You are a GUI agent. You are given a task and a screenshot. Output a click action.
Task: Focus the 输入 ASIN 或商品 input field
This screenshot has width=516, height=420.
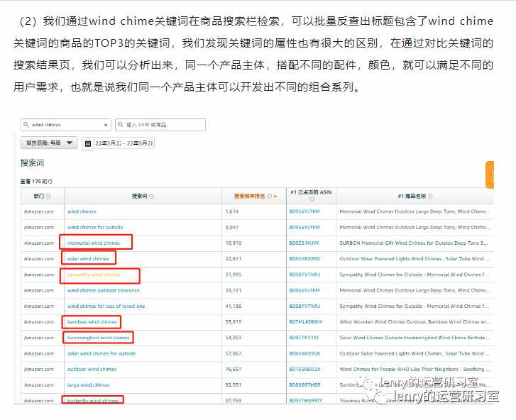pos(160,125)
